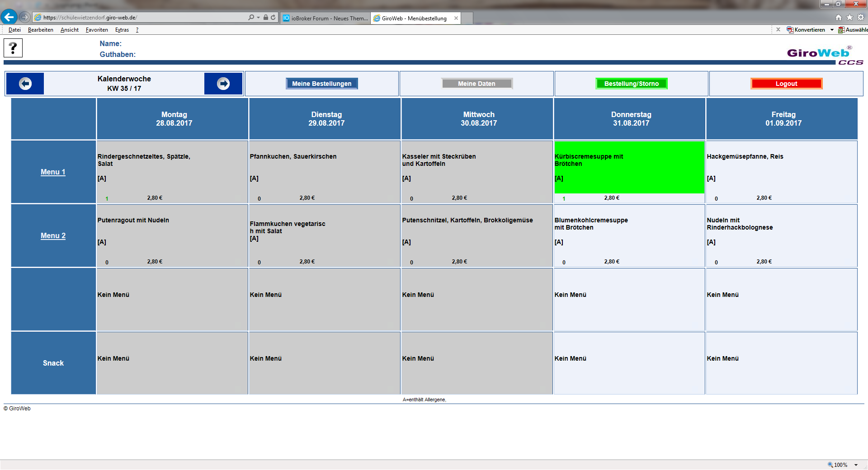Viewport: 868px width, 470px height.
Task: Click the browser back button
Action: (9, 17)
